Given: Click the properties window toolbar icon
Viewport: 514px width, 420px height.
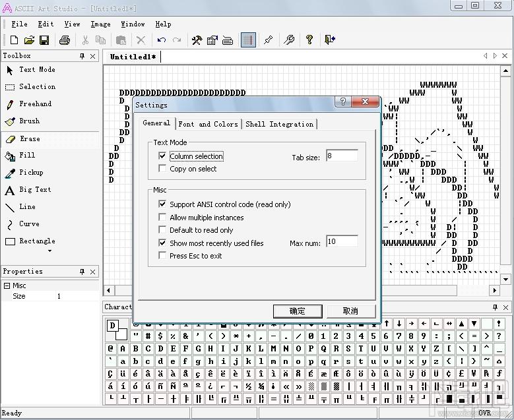Looking at the screenshot, I should (212, 40).
